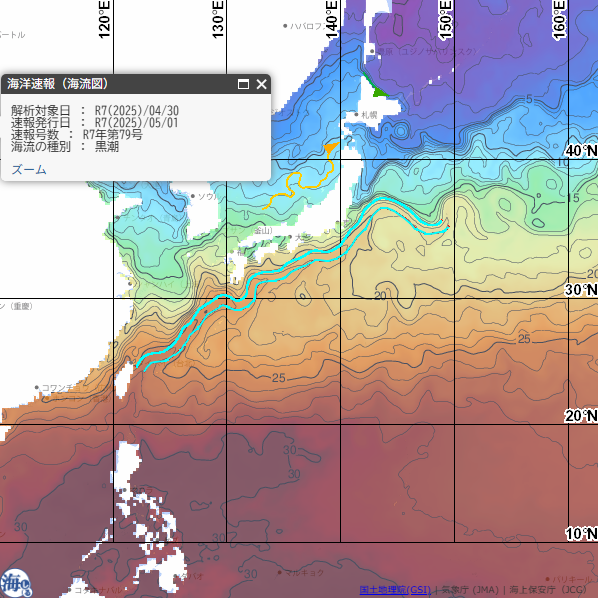The width and height of the screenshot is (598, 598).
Task: Click the 海しる logo in bottom corner
Action: tap(15, 584)
